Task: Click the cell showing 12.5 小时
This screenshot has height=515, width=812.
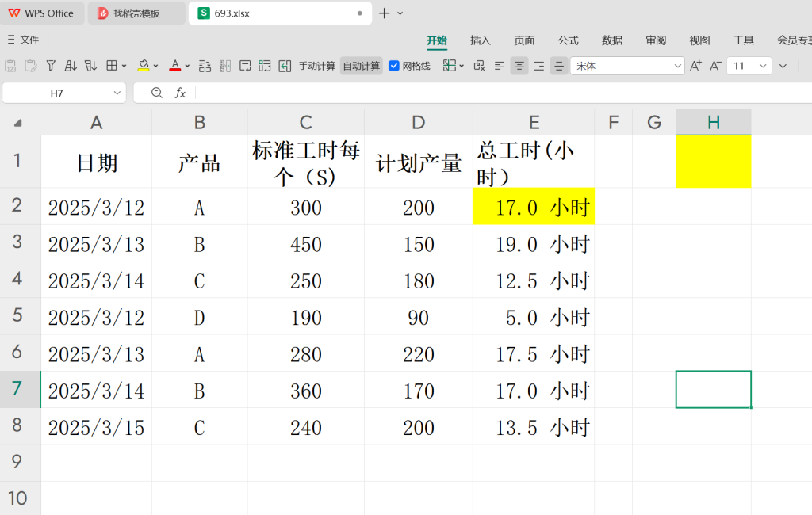Action: point(534,280)
